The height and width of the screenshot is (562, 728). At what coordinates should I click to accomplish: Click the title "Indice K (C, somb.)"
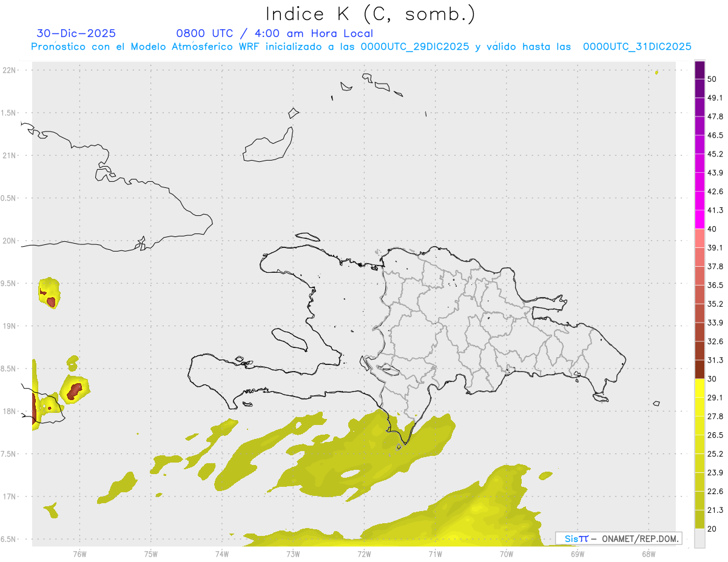371,14
